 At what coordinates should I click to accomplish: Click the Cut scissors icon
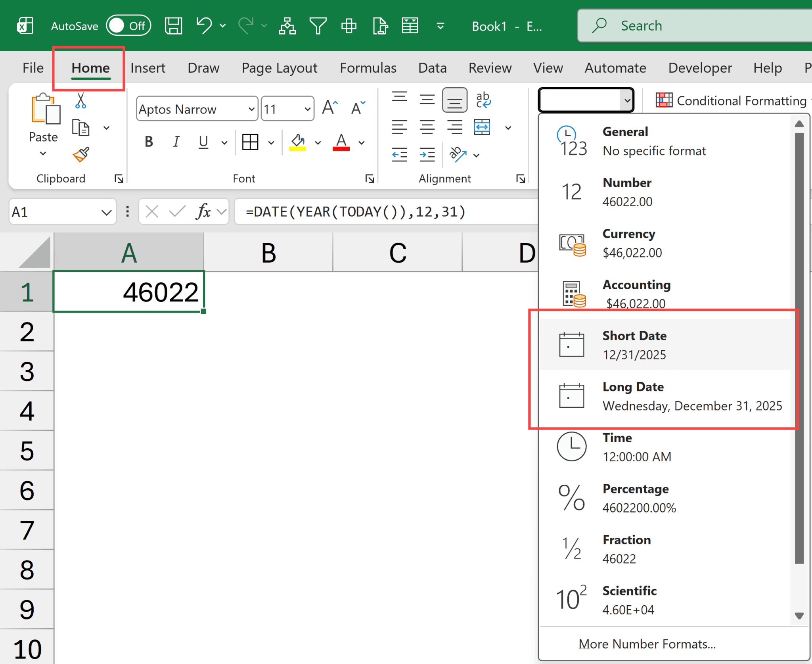coord(80,101)
